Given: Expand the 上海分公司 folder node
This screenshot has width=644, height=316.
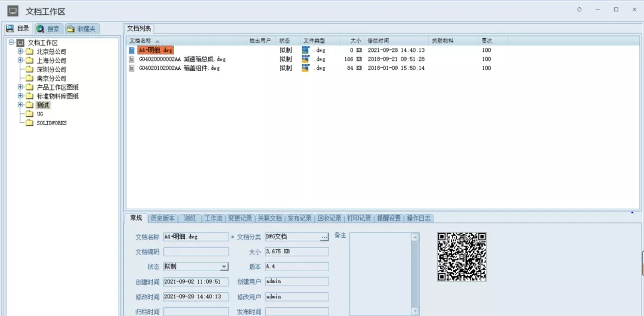Looking at the screenshot, I should (20, 60).
